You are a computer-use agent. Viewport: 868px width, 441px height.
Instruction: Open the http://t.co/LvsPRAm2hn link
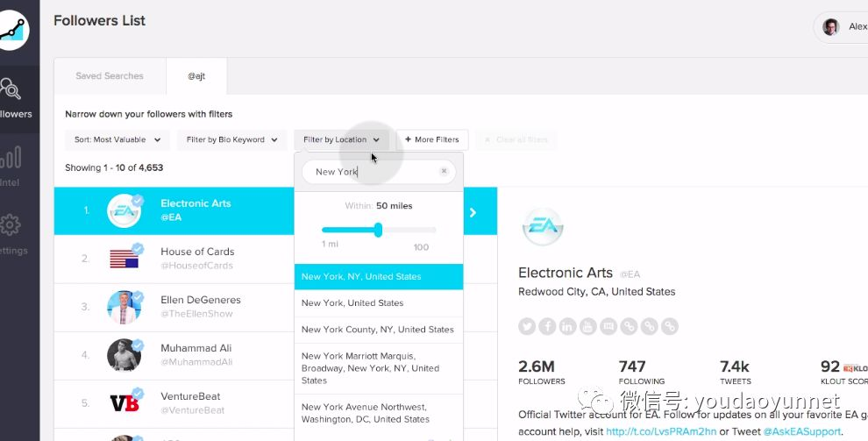click(x=661, y=431)
